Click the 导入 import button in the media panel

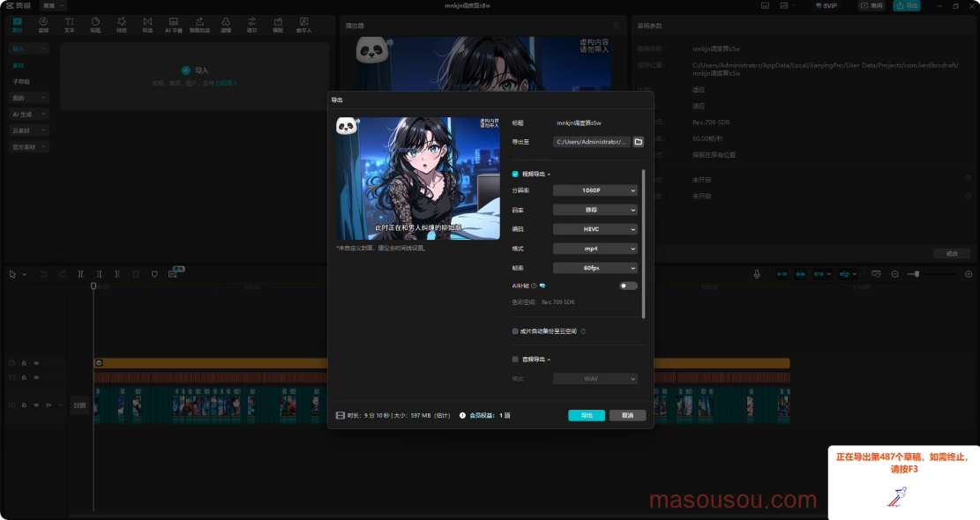point(195,71)
